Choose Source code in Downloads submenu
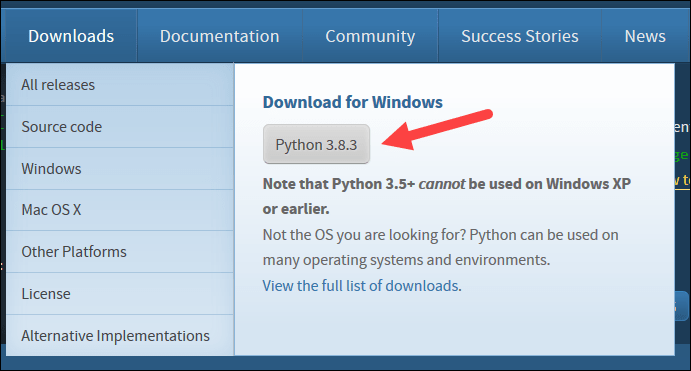Viewport: 691px width, 371px height. (x=120, y=127)
